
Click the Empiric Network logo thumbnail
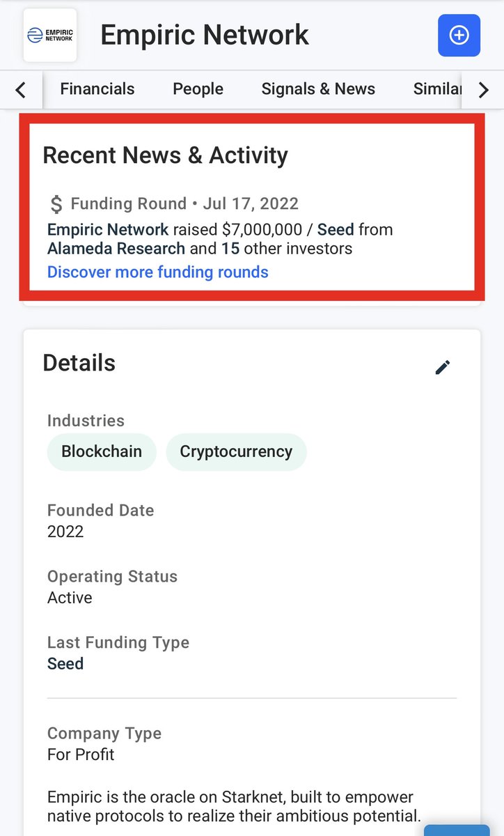[50, 36]
